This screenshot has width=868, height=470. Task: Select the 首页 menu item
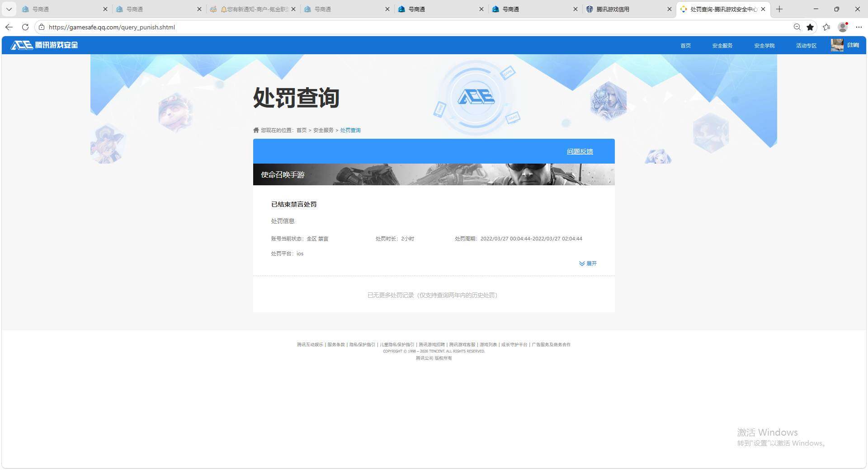point(685,45)
